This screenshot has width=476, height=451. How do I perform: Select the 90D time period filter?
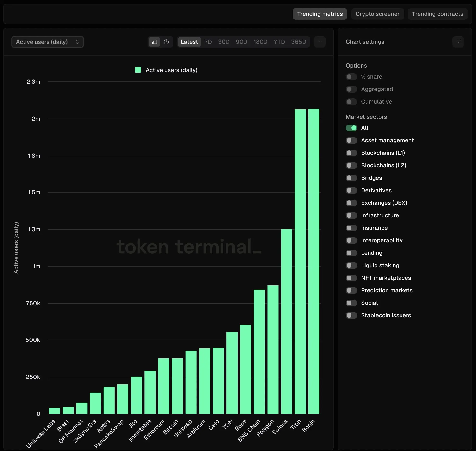pyautogui.click(x=241, y=42)
